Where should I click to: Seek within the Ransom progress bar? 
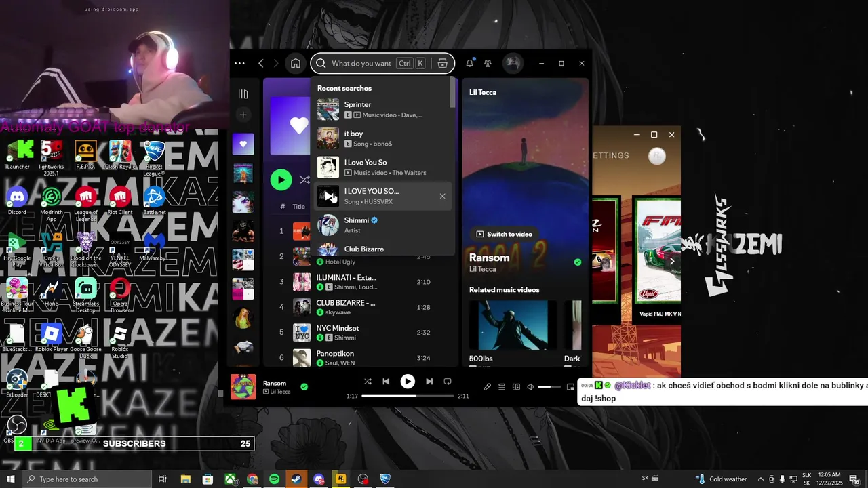tap(408, 396)
